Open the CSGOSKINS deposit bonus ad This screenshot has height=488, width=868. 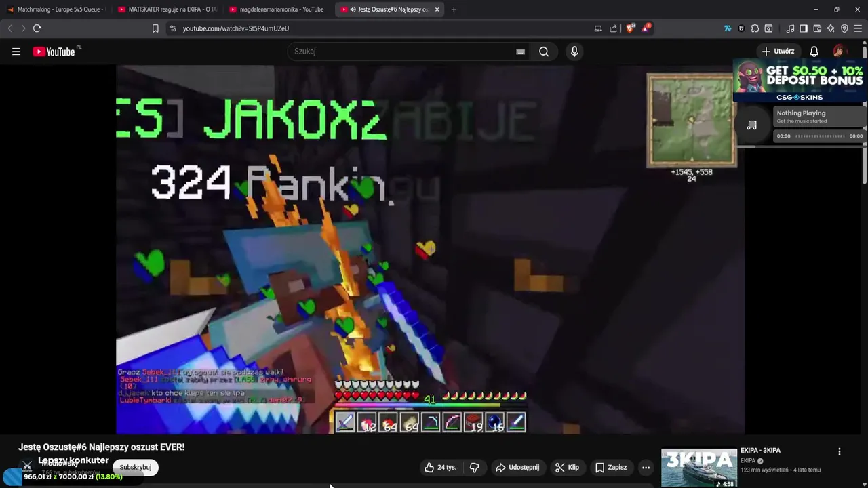coord(800,81)
